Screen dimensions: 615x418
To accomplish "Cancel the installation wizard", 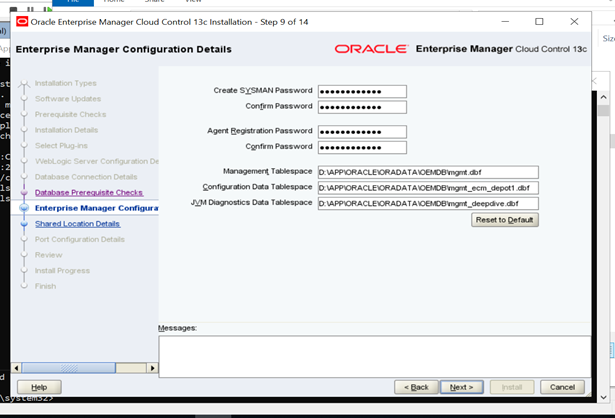I will (x=562, y=387).
